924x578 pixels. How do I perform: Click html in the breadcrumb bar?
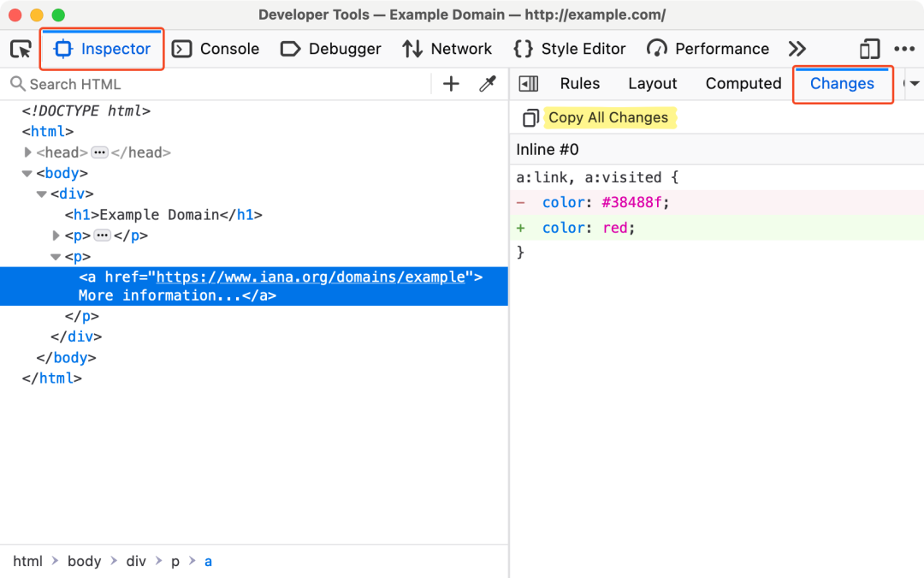(27, 561)
